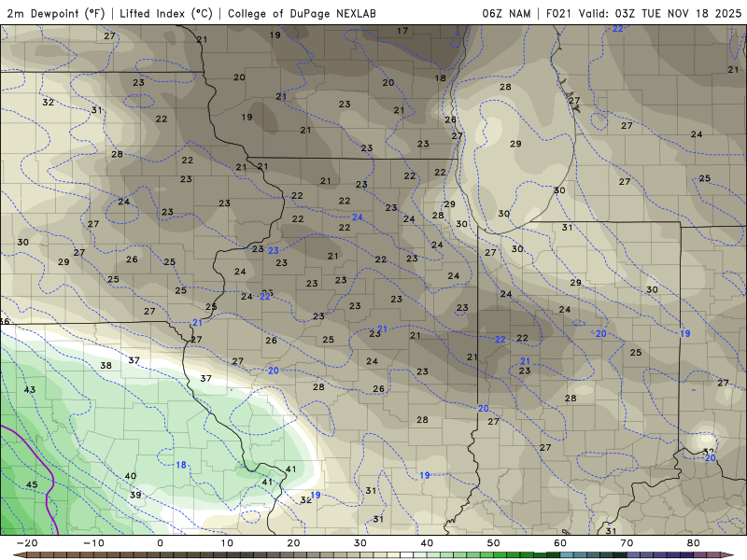Click the -20 label on the color scale
Screen dimensions: 747x560
coord(27,543)
